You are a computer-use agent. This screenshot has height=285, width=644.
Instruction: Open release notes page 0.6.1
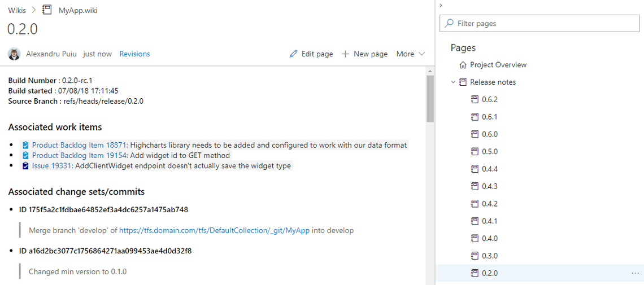[490, 117]
